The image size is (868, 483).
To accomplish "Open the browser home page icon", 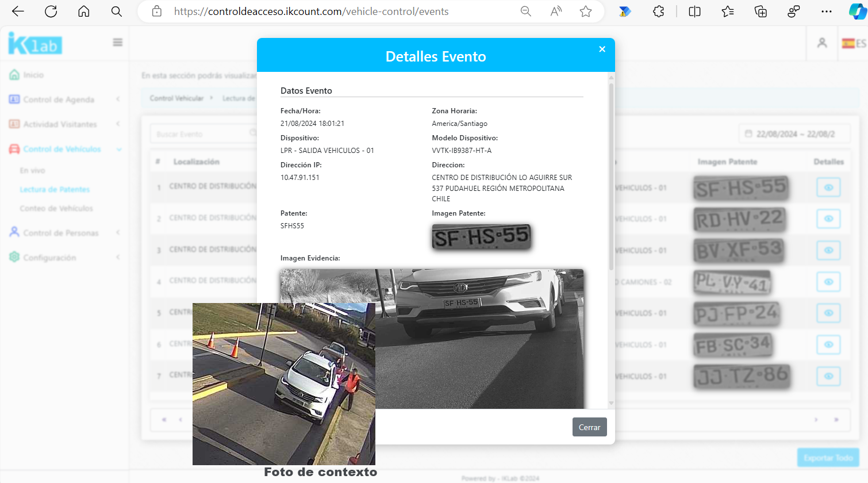I will (x=84, y=11).
